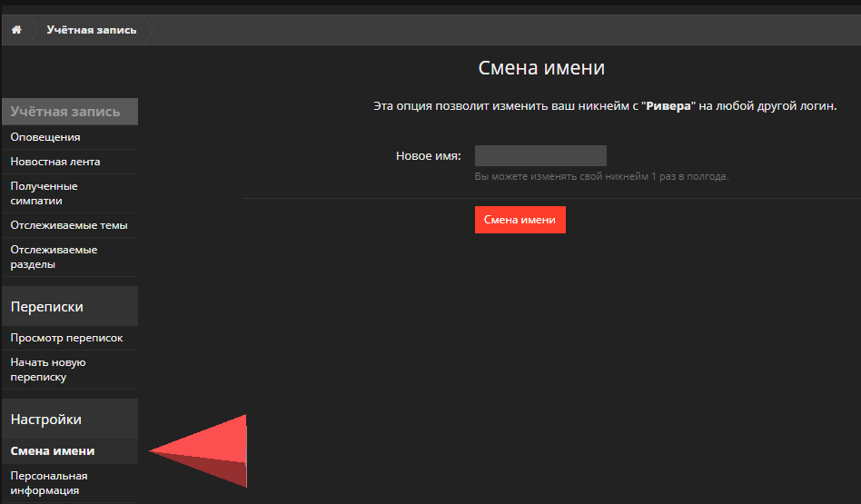The image size is (861, 504).
Task: Select Смена имени sidebar item
Action: (70, 451)
